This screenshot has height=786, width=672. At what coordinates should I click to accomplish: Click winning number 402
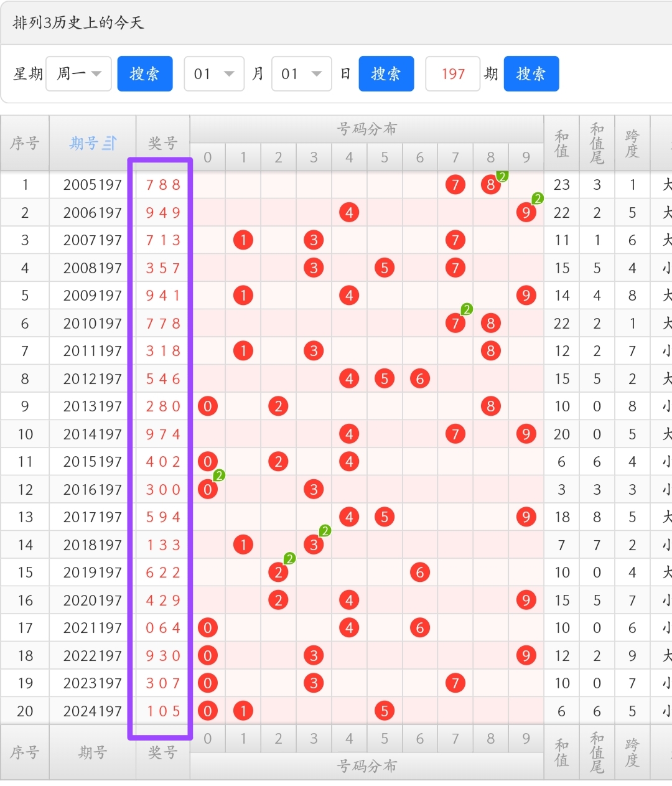[x=163, y=462]
